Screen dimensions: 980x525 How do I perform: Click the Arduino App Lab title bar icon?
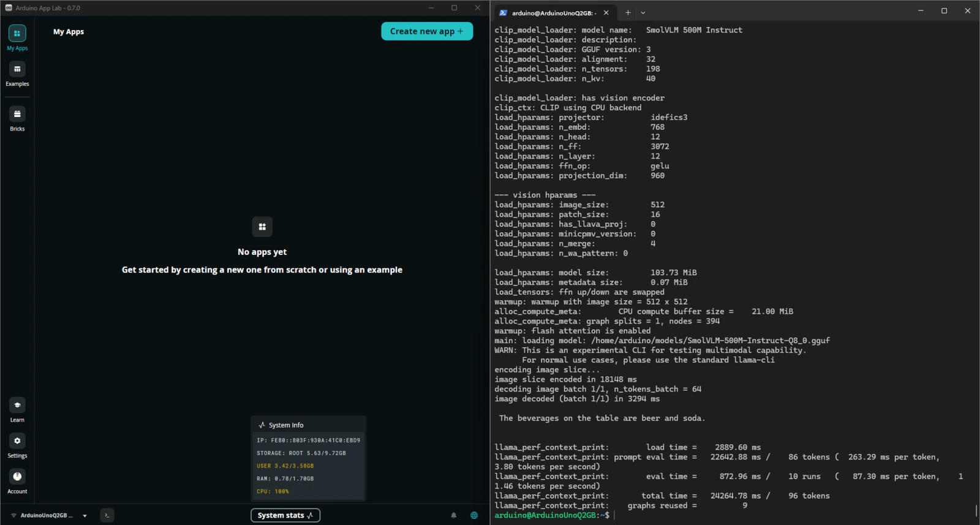(x=9, y=8)
